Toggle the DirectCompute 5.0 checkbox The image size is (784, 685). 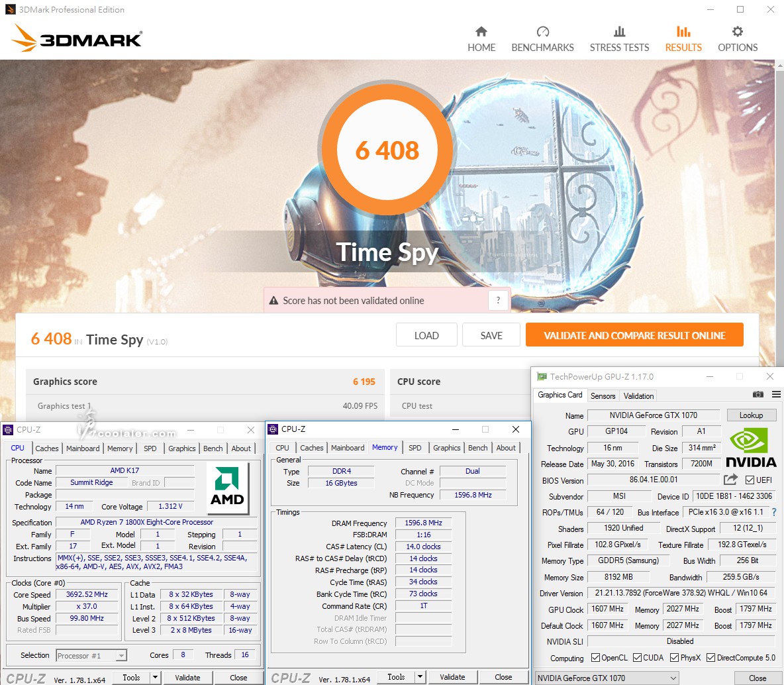pyautogui.click(x=710, y=657)
